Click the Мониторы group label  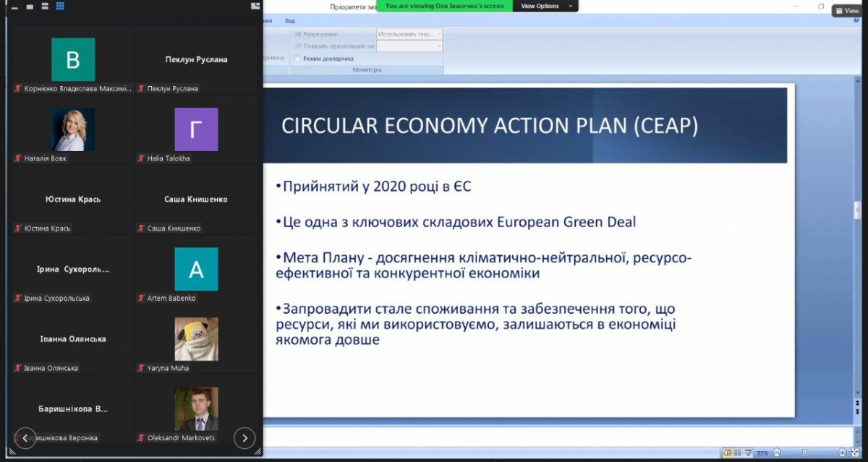(x=367, y=69)
